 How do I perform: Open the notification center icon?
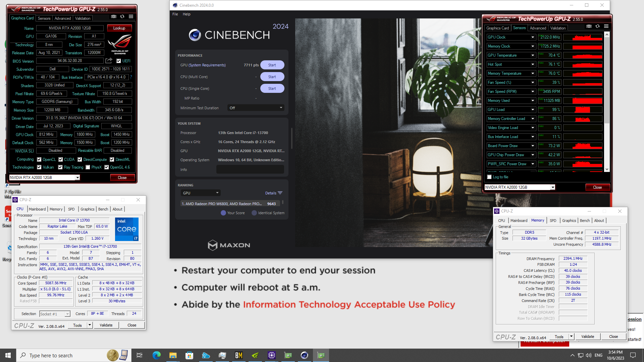coord(633,355)
